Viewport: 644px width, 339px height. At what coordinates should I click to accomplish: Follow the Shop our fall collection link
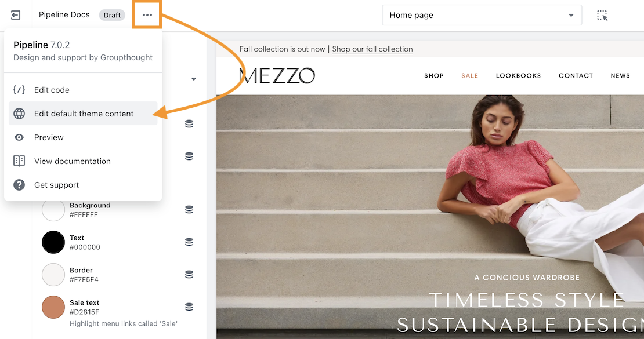(x=372, y=49)
